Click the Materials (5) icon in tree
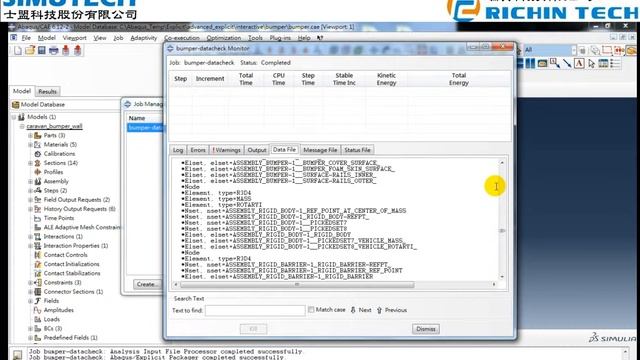Viewport: 640px width, 360px height. pyautogui.click(x=38, y=145)
